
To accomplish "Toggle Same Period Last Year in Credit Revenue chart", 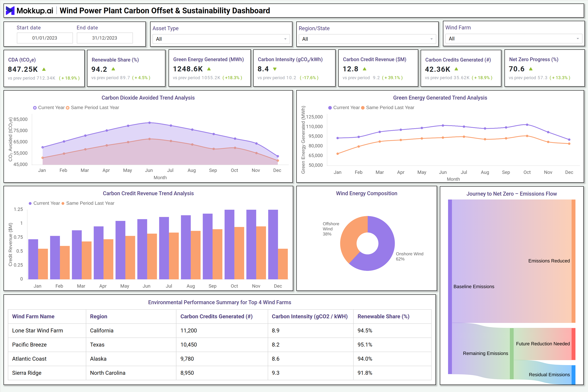I will coord(88,203).
